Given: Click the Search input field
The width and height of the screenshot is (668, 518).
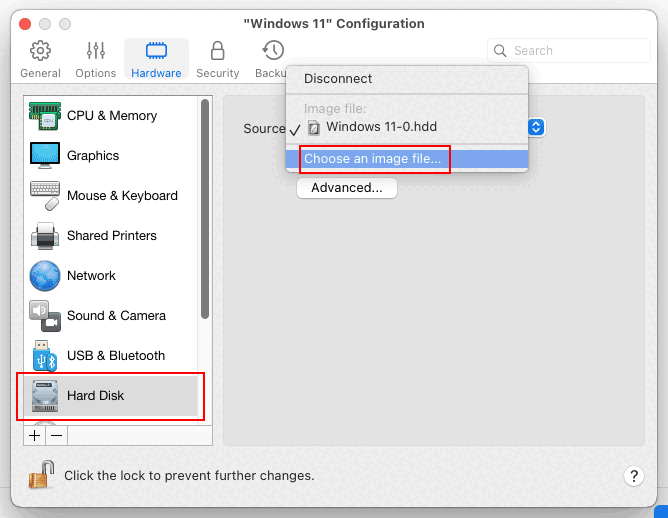Looking at the screenshot, I should point(569,51).
